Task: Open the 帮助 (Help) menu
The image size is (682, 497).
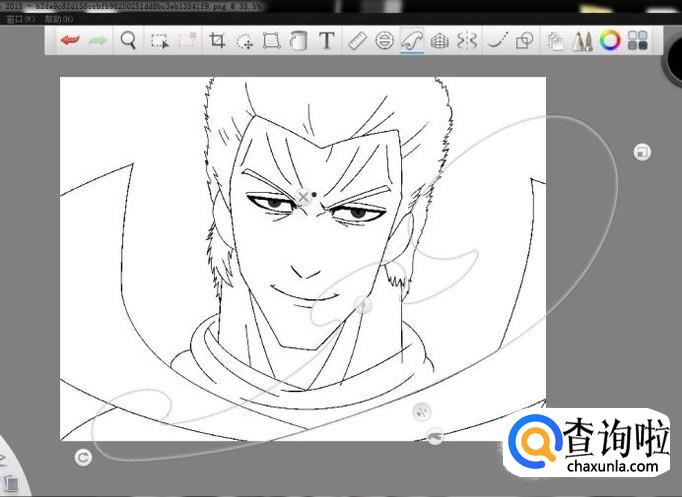Action: tap(59, 19)
